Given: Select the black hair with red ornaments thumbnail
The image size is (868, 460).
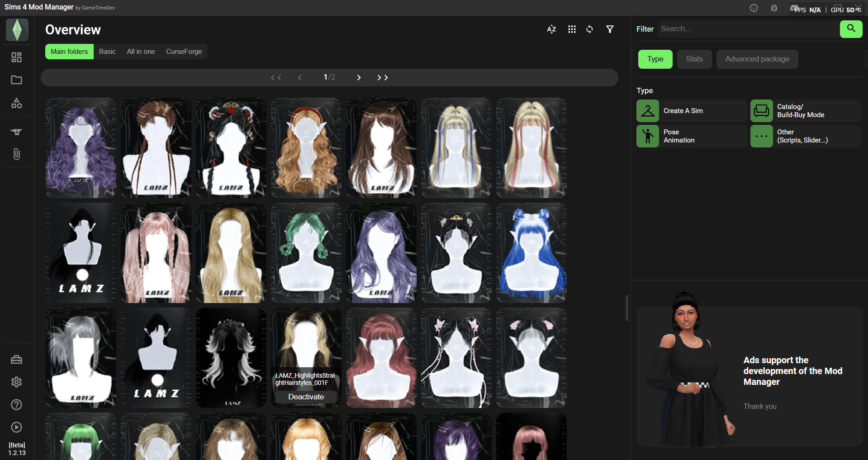Looking at the screenshot, I should [x=231, y=148].
